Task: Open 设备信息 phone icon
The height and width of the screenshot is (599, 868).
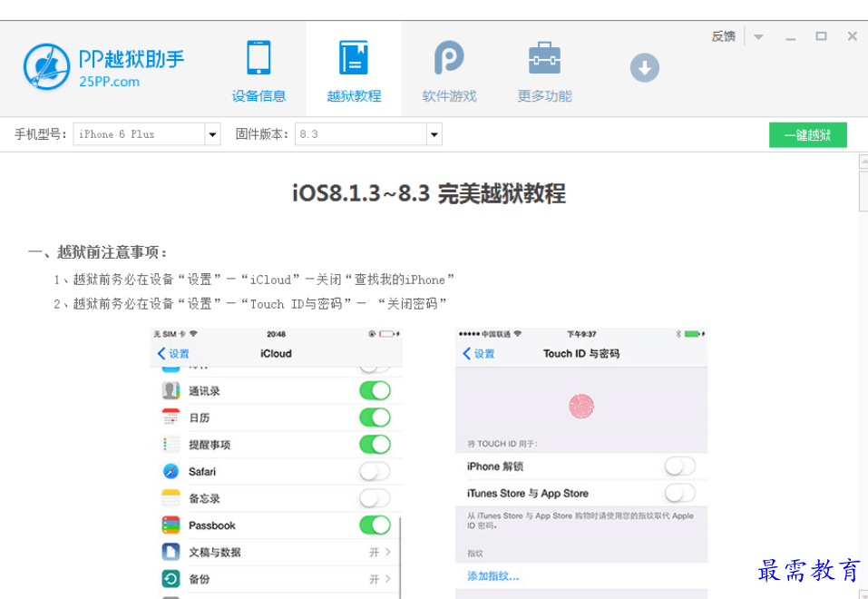Action: (x=258, y=57)
